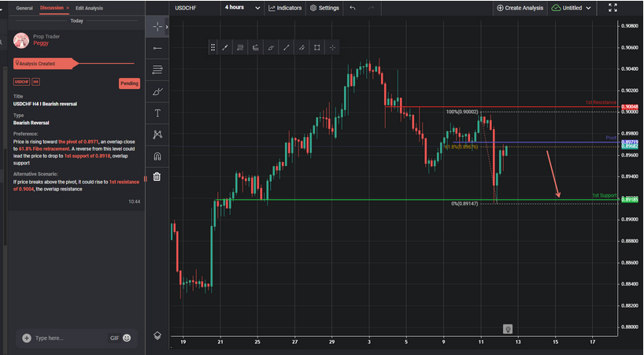Open the object layers icon
Viewport: 644px width, 355px height.
(157, 335)
